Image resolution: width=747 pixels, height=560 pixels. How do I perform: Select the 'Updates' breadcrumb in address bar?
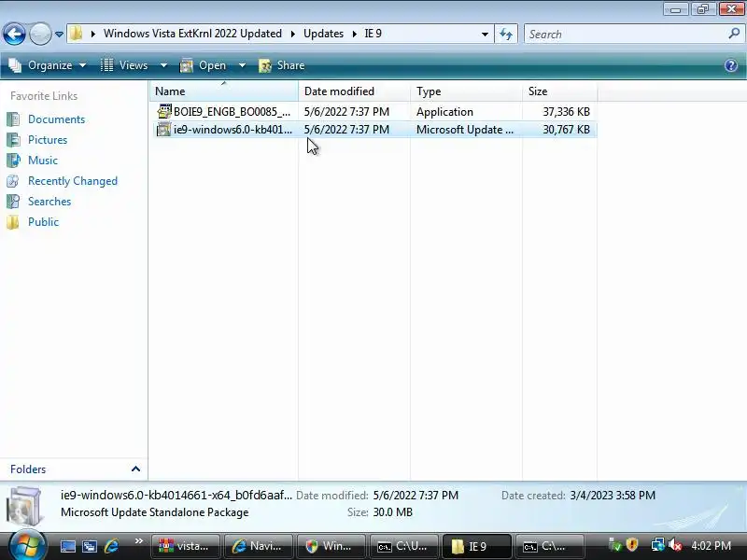323,34
